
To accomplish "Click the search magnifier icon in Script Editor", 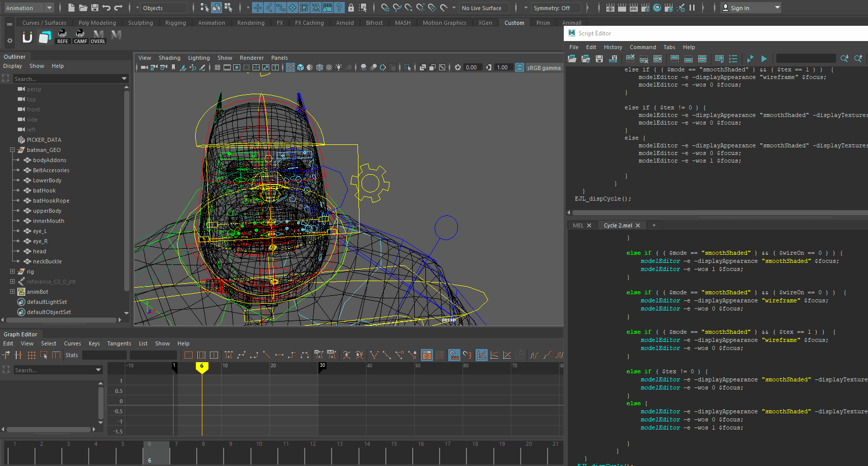I will (845, 59).
